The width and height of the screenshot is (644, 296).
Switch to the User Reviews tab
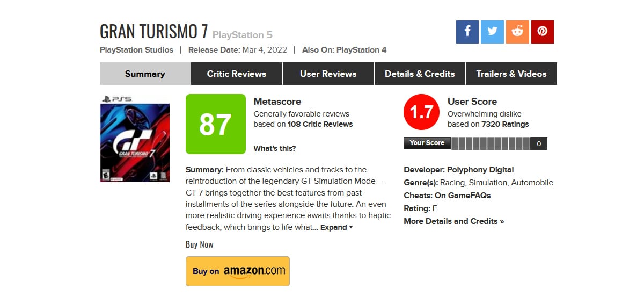328,74
